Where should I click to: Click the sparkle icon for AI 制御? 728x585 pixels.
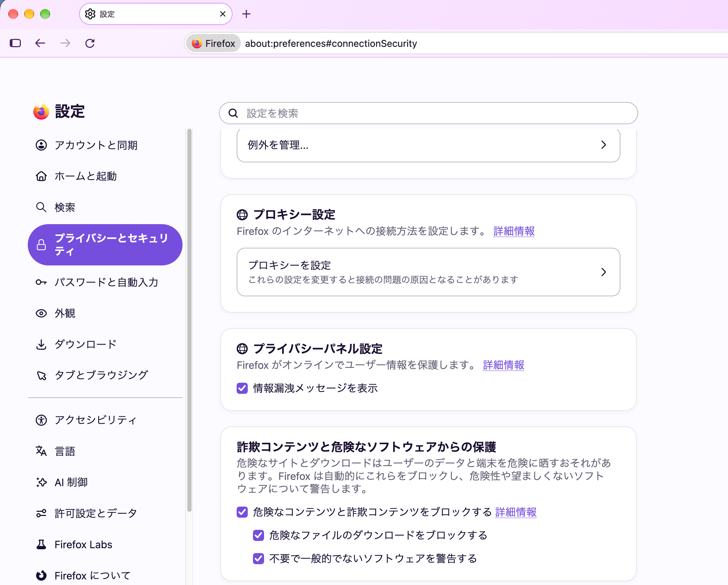tap(41, 482)
